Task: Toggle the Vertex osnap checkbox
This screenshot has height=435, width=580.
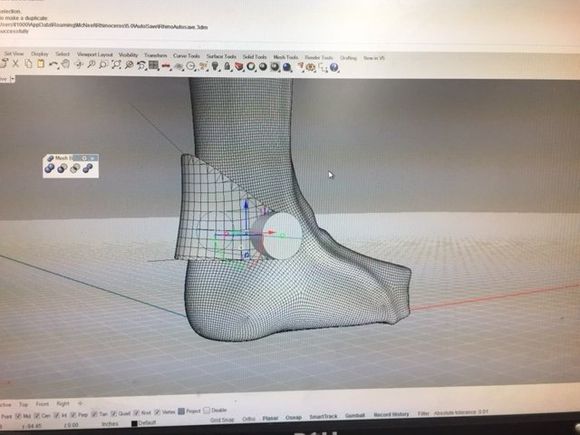Action: coord(158,412)
